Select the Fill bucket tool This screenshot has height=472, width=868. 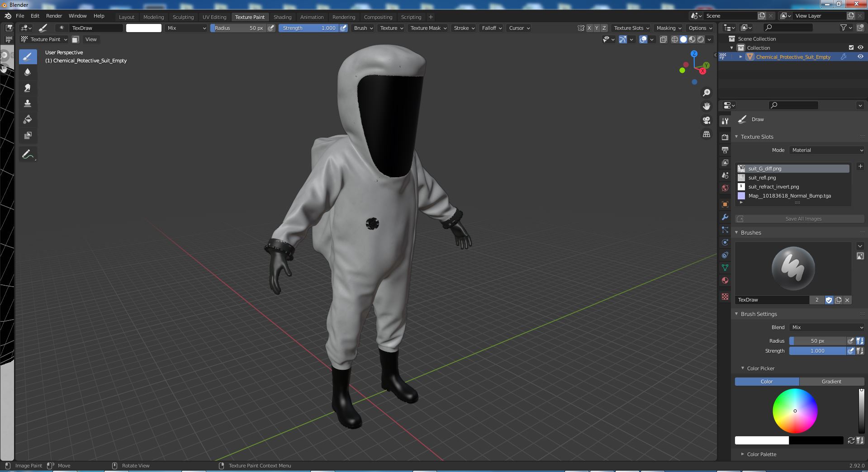(28, 119)
